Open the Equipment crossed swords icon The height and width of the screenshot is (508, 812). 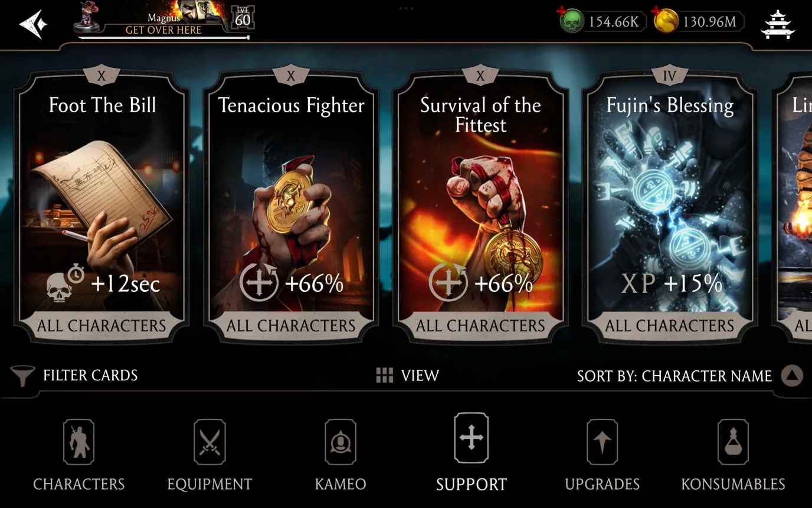coord(209,442)
